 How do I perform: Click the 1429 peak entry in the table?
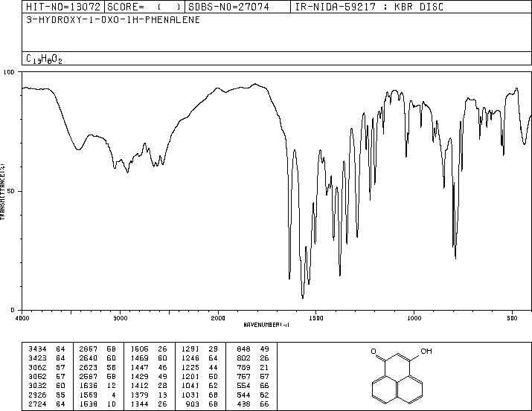point(149,376)
